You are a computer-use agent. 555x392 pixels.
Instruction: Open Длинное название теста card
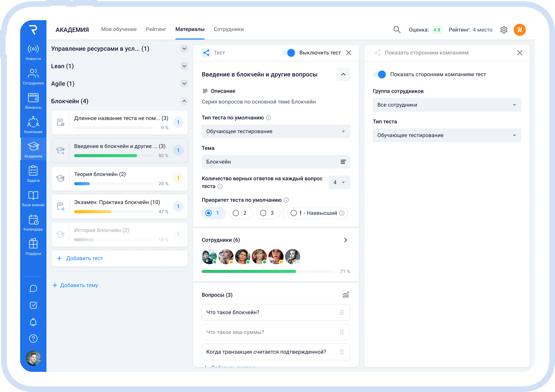coord(119,122)
